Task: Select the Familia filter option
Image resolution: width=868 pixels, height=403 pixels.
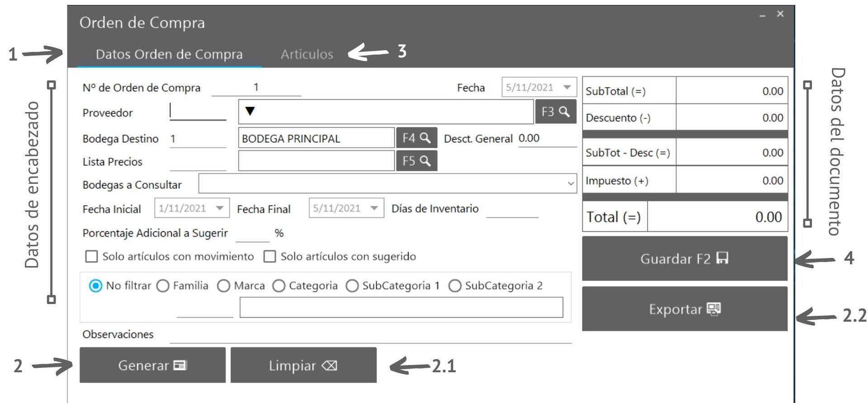Action: click(163, 286)
